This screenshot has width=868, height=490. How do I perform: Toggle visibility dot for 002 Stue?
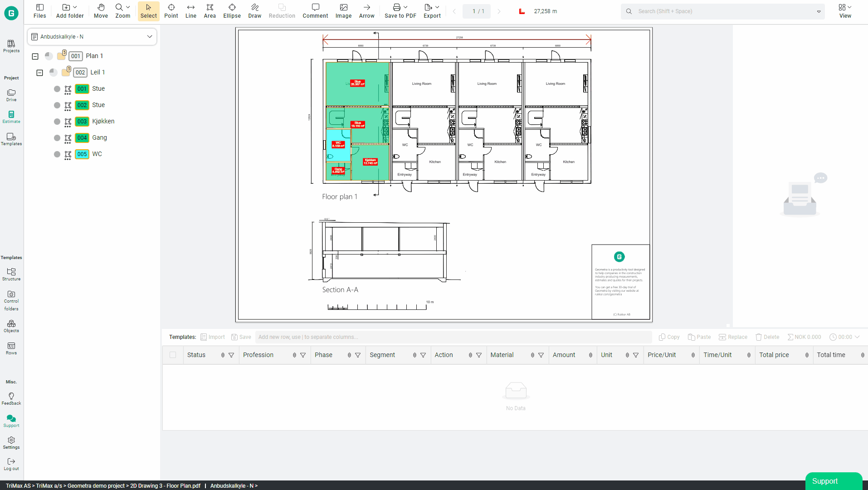(x=57, y=105)
